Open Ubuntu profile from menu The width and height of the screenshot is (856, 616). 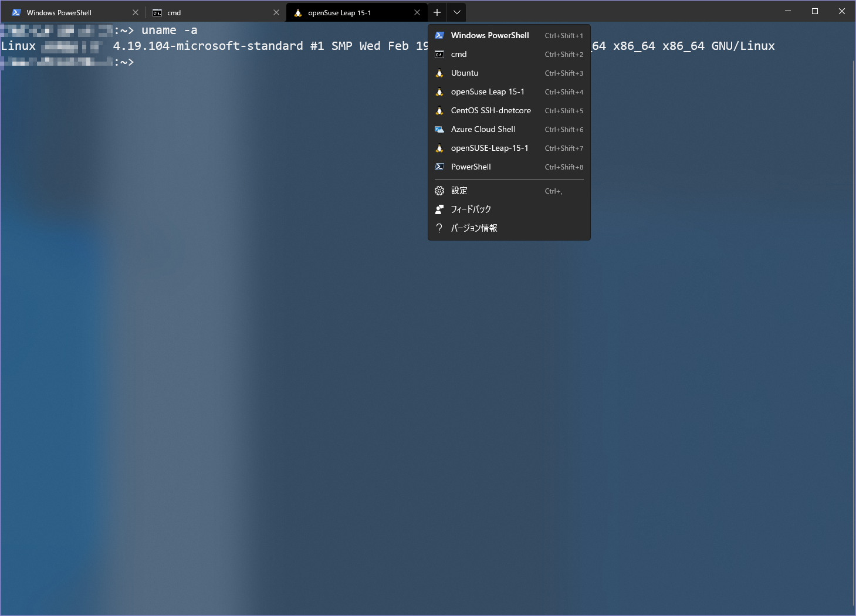pos(509,73)
